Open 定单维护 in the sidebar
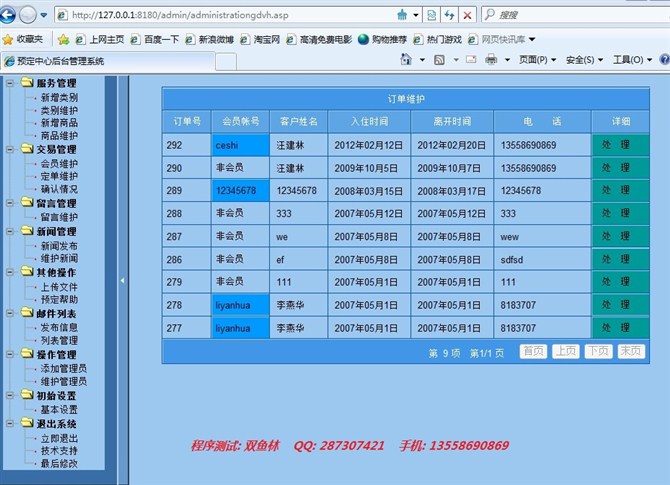Viewport: 670px width, 485px height. click(59, 176)
